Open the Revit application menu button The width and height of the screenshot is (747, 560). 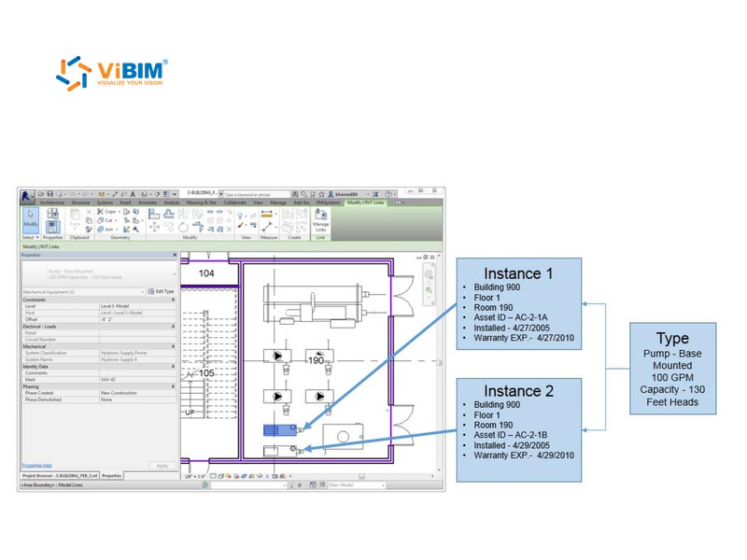click(x=27, y=196)
